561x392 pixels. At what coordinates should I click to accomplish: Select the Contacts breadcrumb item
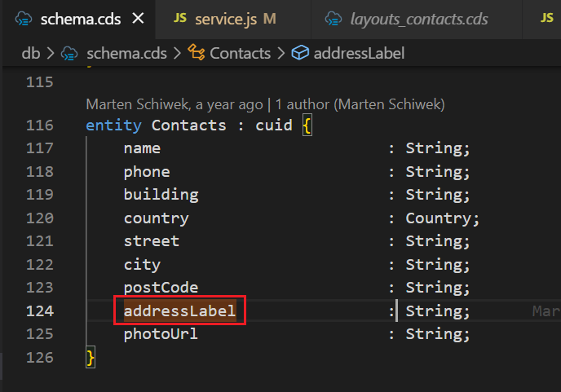240,54
